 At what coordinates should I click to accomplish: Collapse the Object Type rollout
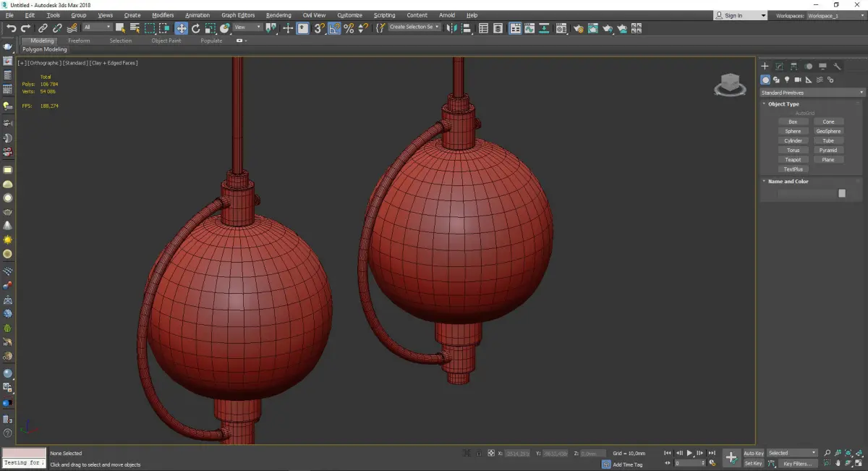click(x=783, y=104)
